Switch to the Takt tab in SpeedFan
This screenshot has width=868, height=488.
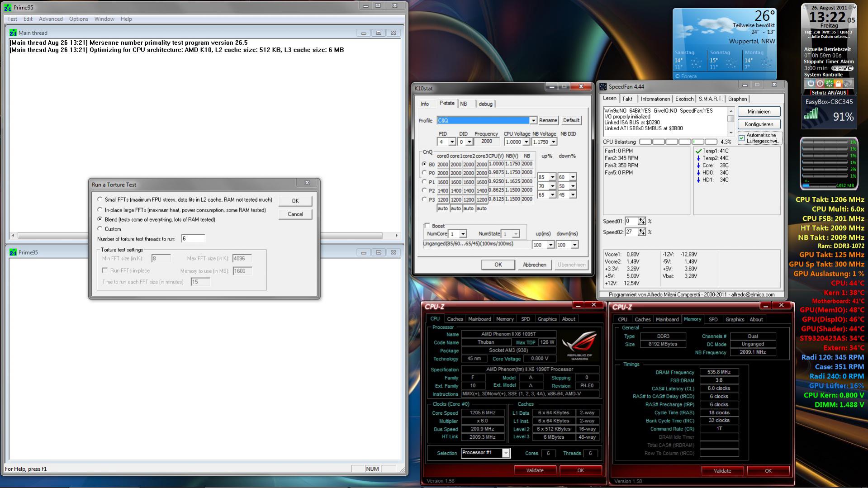[x=627, y=99]
